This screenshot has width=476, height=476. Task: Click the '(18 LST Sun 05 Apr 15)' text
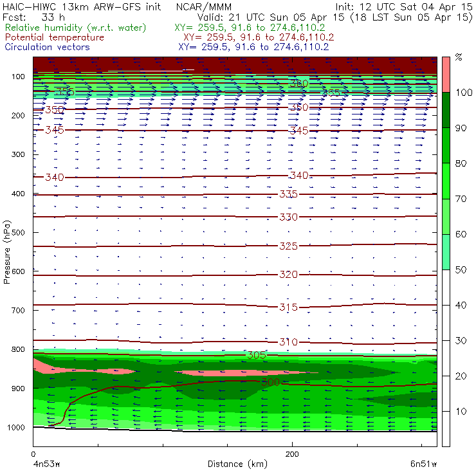[412, 17]
